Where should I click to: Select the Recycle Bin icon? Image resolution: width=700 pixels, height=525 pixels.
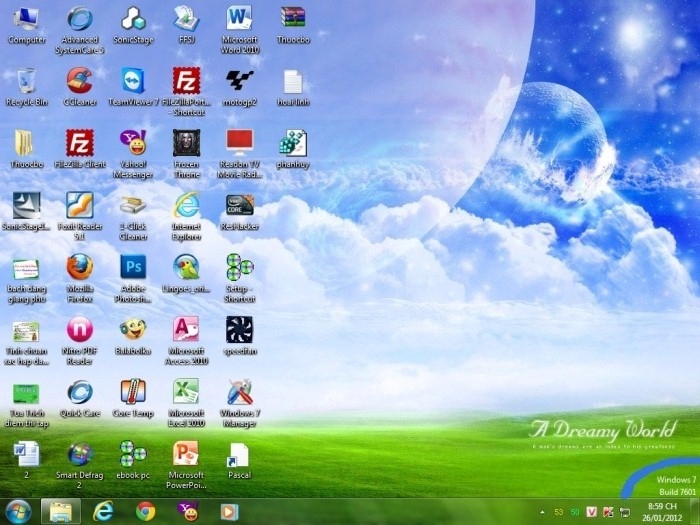pyautogui.click(x=26, y=88)
